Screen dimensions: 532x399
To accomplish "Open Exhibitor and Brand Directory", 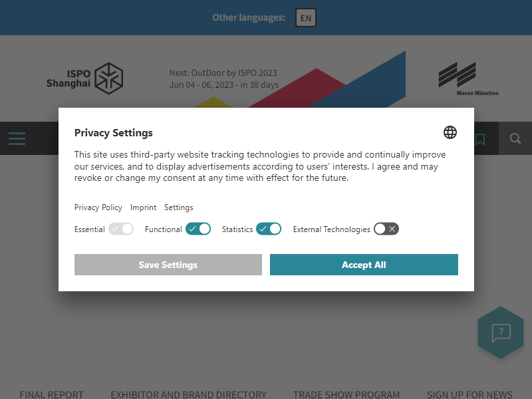I will click(188, 394).
